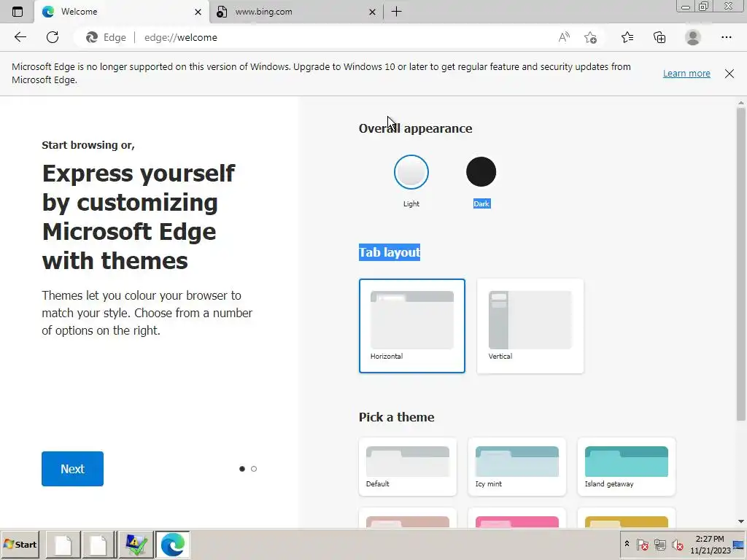
Task: Click the Overall appearance heading
Action: [415, 128]
